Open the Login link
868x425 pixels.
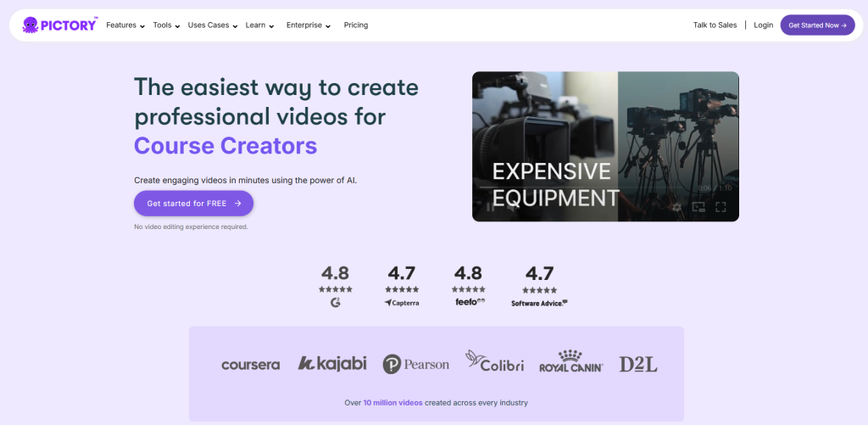coord(763,25)
